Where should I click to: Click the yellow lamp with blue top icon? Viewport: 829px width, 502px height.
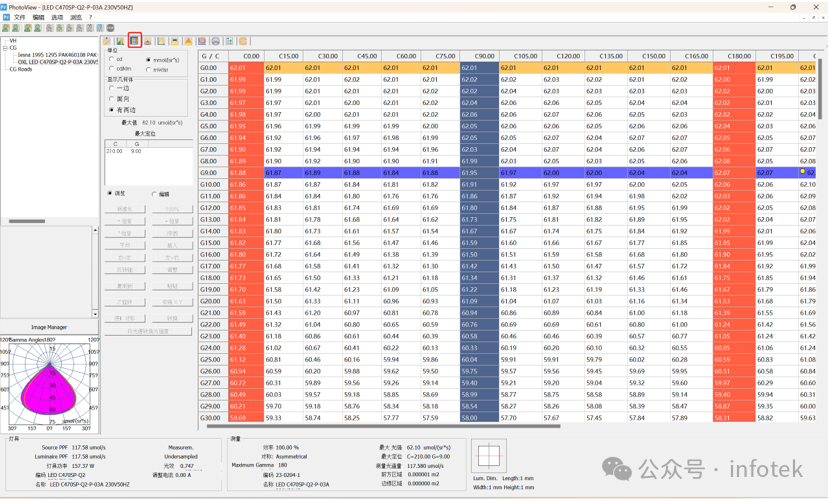(x=174, y=41)
